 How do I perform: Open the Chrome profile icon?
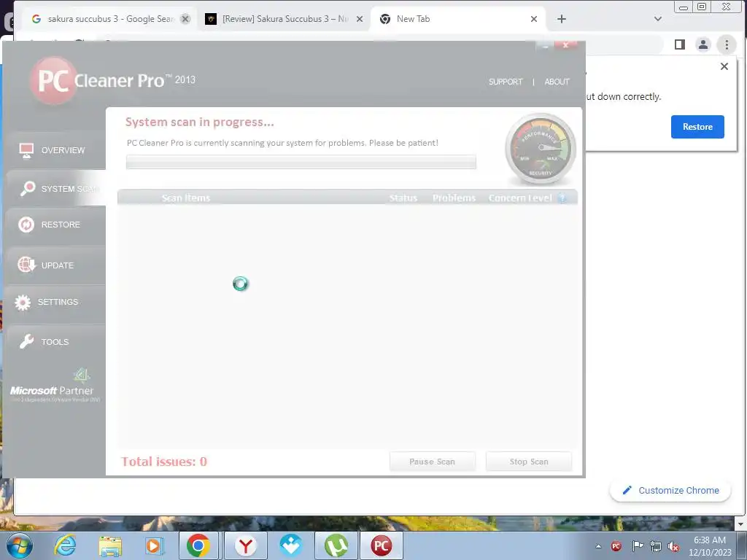703,44
